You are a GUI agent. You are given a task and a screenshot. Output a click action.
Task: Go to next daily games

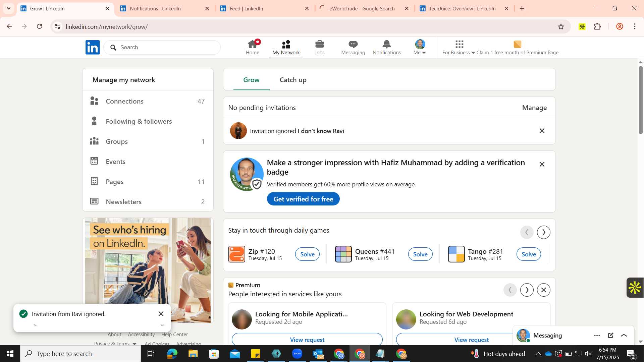[543, 232]
